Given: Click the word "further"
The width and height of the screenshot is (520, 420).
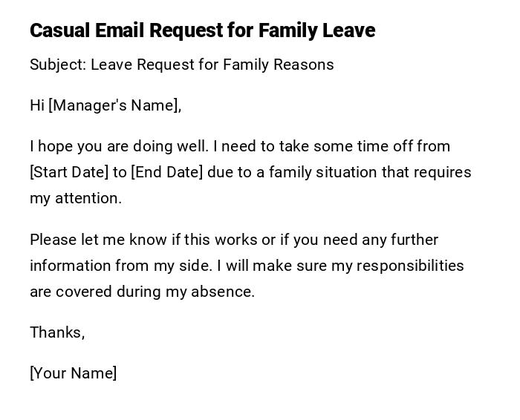Looking at the screenshot, I should (413, 240).
